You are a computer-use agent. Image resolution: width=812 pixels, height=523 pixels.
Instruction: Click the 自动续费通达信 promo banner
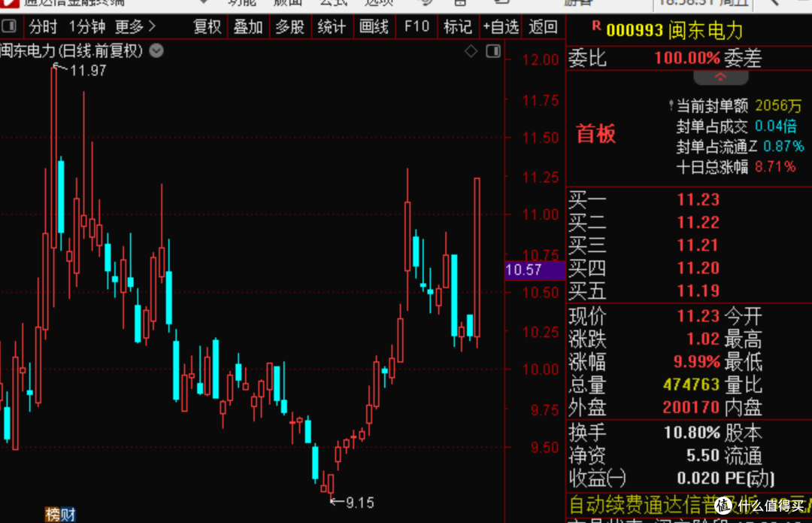coord(689,504)
